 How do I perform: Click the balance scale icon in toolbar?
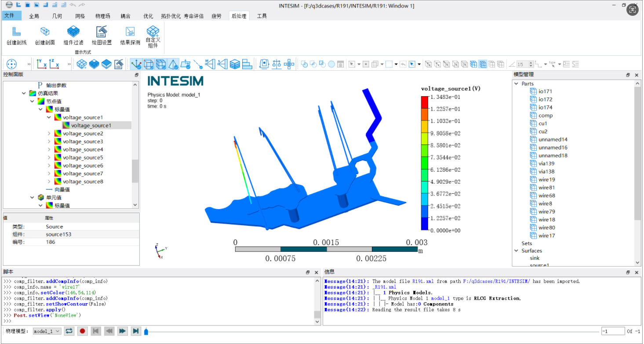[x=277, y=64]
